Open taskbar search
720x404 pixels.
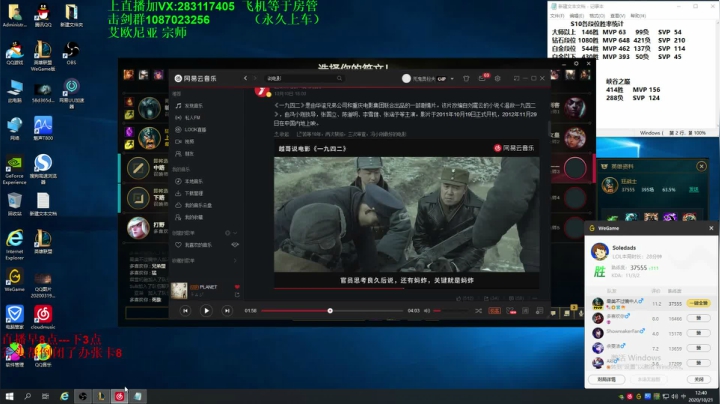coord(28,396)
